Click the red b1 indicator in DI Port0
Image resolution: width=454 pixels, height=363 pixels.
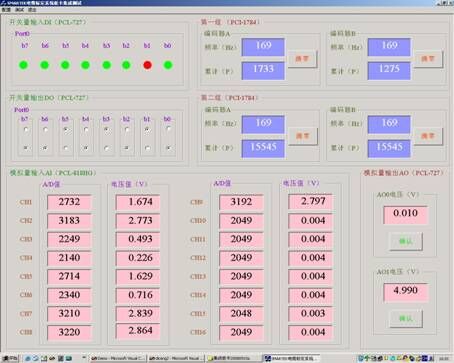point(147,65)
